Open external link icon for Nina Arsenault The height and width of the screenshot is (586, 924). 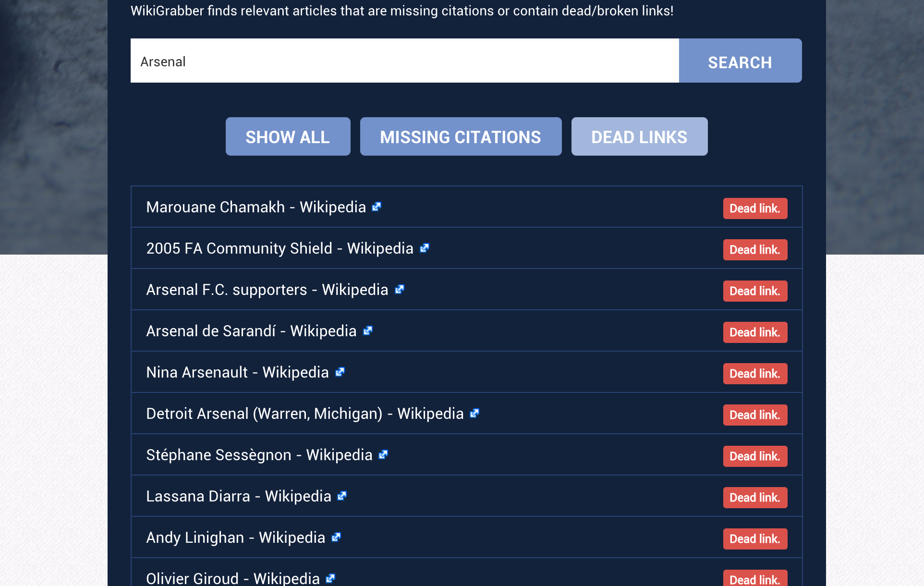pyautogui.click(x=340, y=372)
